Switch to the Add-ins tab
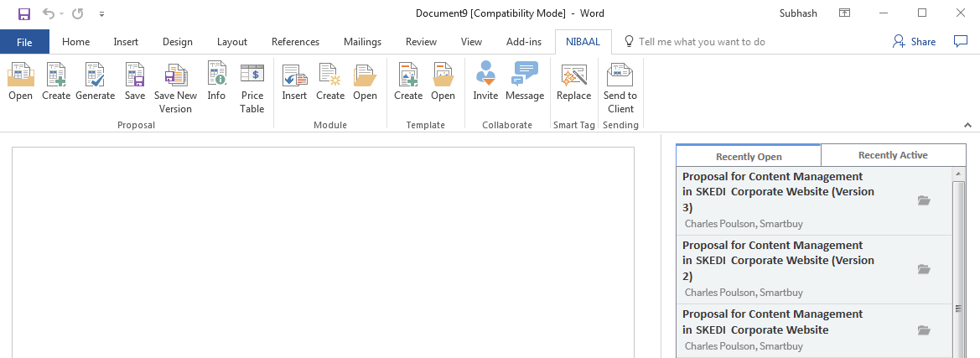Screen dimensions: 980x358 tap(524, 42)
